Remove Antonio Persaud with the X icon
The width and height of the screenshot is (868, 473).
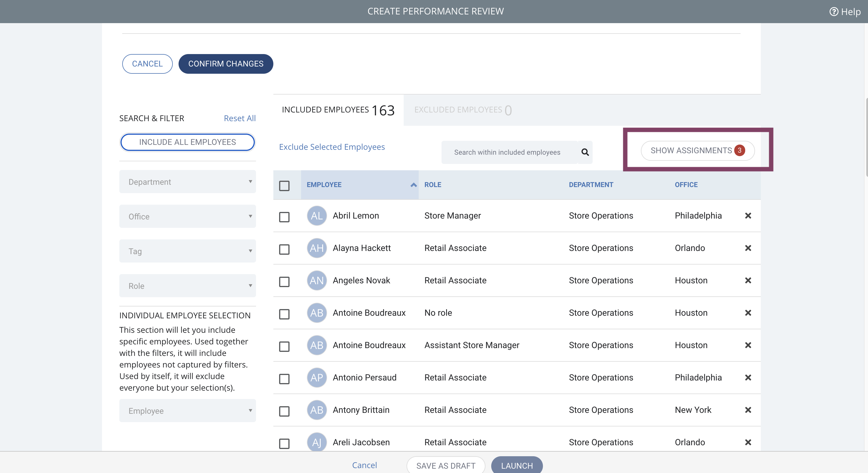748,378
